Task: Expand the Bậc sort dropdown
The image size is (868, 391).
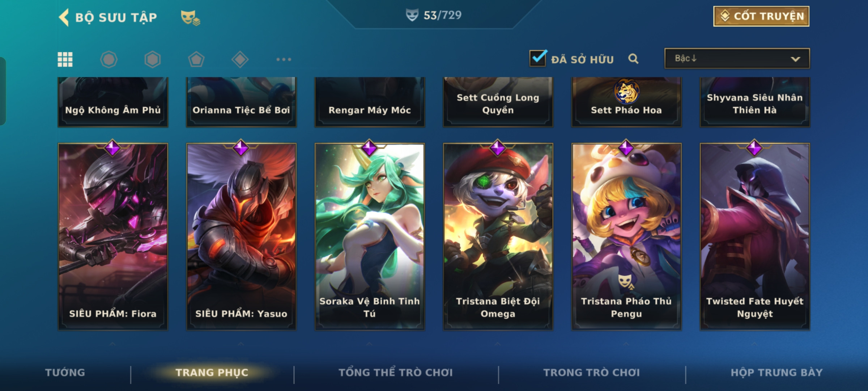Action: (737, 58)
